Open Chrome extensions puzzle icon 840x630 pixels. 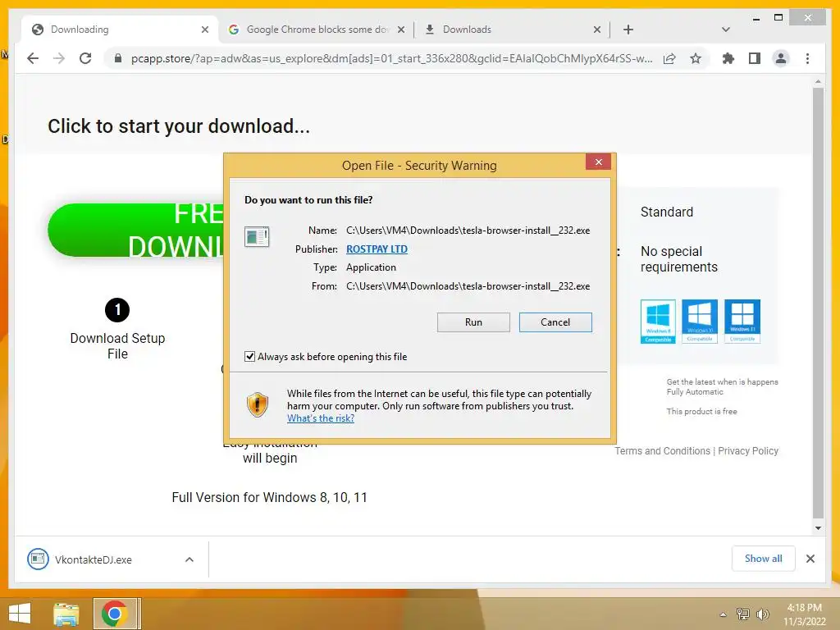728,58
